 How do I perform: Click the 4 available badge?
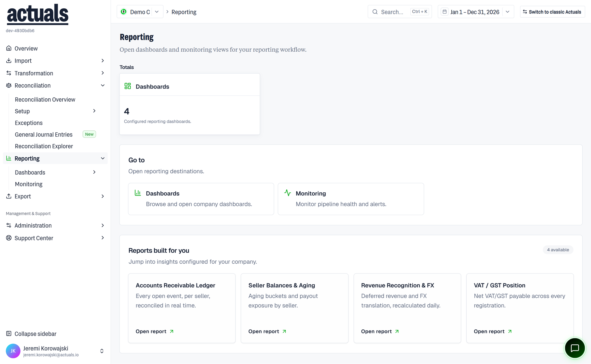[558, 250]
